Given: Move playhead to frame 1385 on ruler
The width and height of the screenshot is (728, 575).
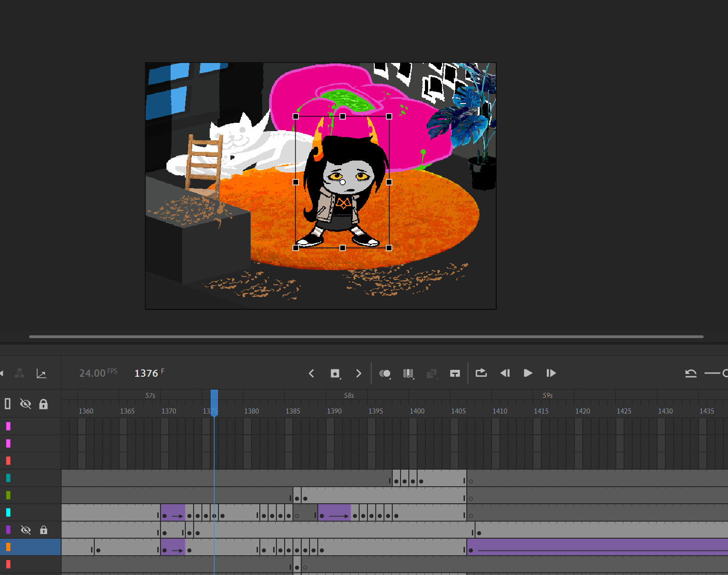Looking at the screenshot, I should coord(293,411).
